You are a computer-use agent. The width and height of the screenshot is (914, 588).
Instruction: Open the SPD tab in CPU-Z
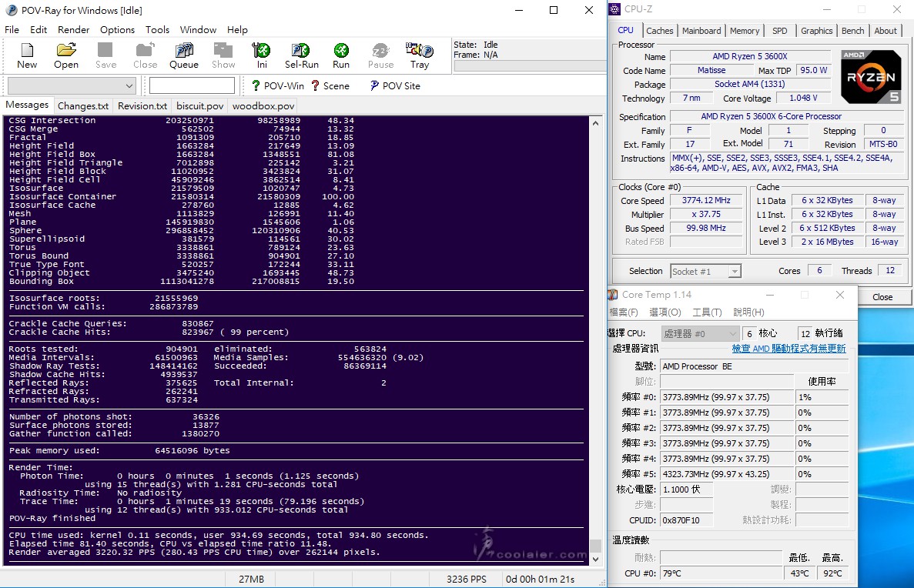tap(779, 31)
